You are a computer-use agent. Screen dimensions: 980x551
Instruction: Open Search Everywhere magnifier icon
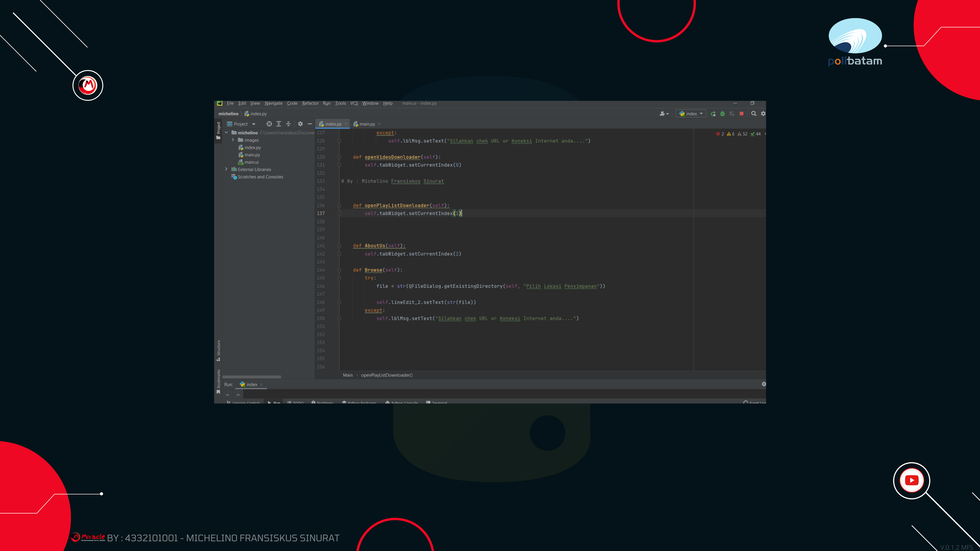point(754,114)
